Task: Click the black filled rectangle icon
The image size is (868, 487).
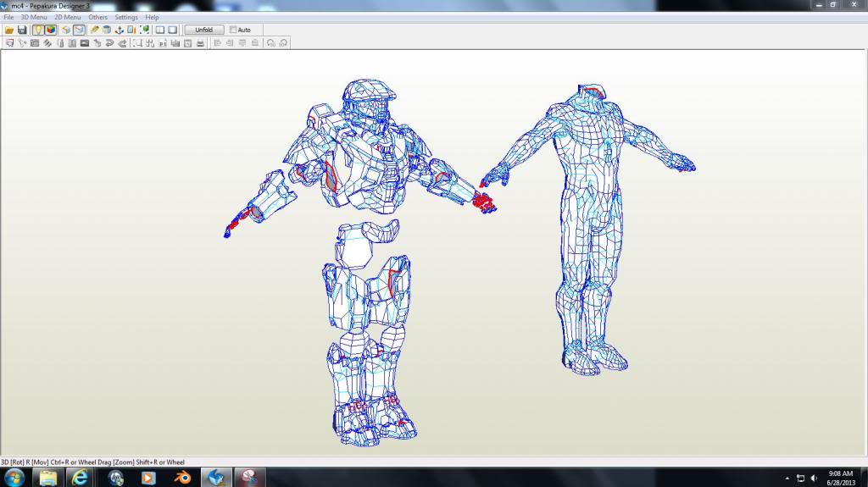Action: click(x=85, y=43)
